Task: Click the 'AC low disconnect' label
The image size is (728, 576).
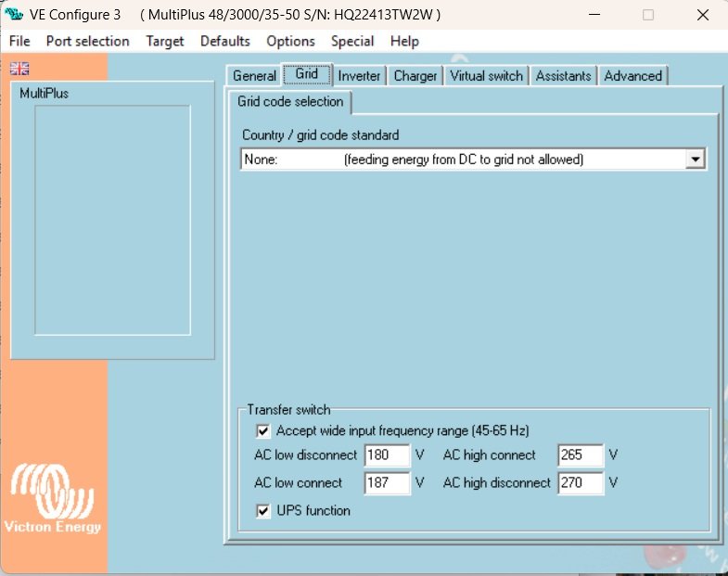Action: coord(305,454)
